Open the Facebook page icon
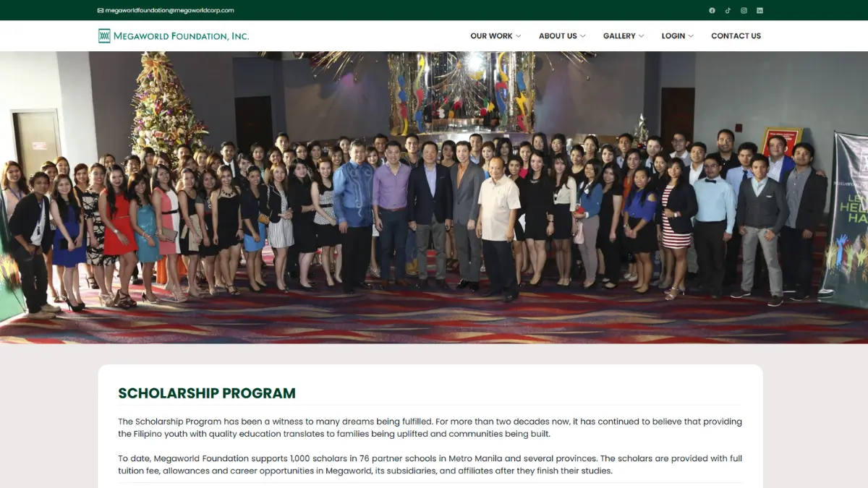 (x=712, y=11)
